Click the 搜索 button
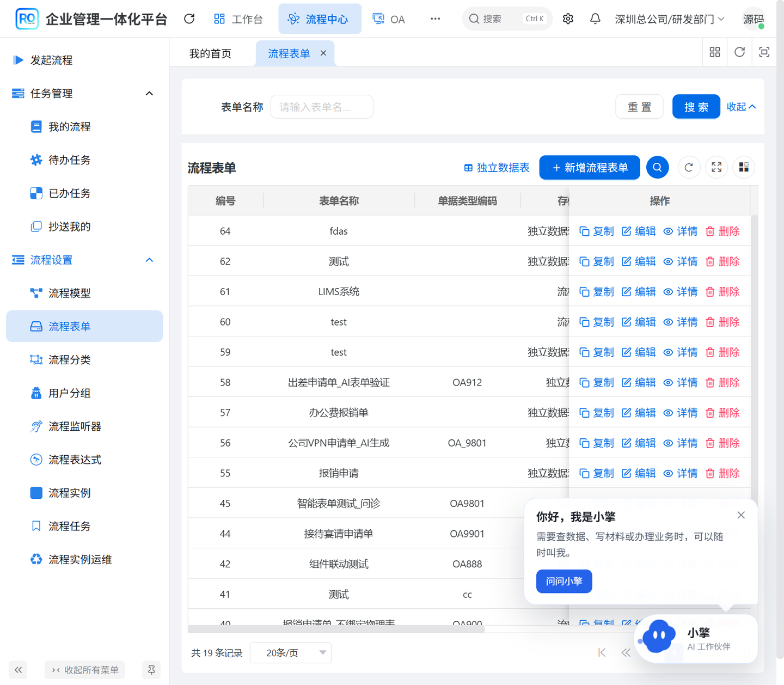Viewport: 784px width, 685px height. coord(696,107)
